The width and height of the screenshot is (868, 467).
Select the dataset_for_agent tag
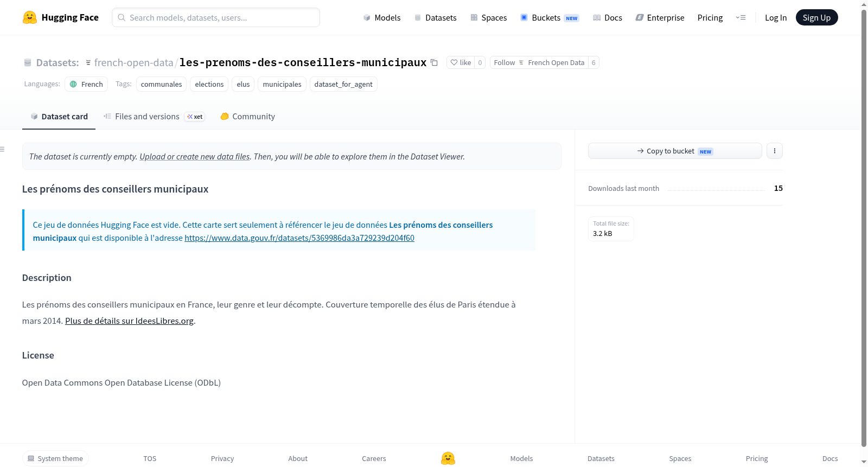point(343,84)
